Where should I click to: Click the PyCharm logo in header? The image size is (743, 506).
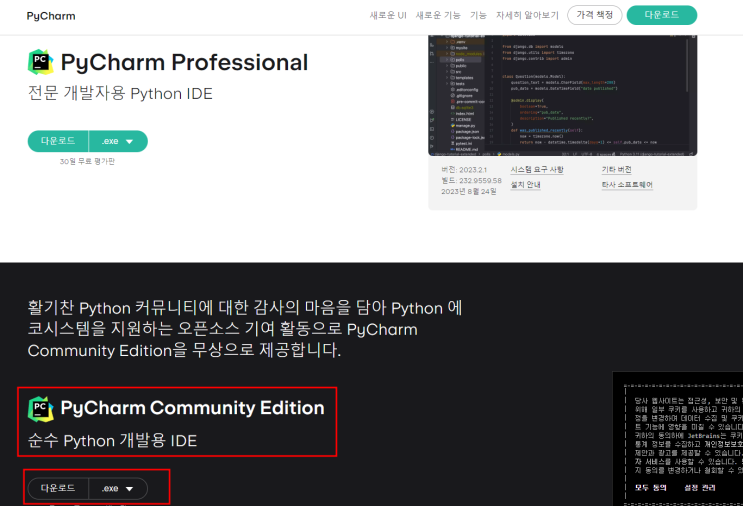[51, 16]
